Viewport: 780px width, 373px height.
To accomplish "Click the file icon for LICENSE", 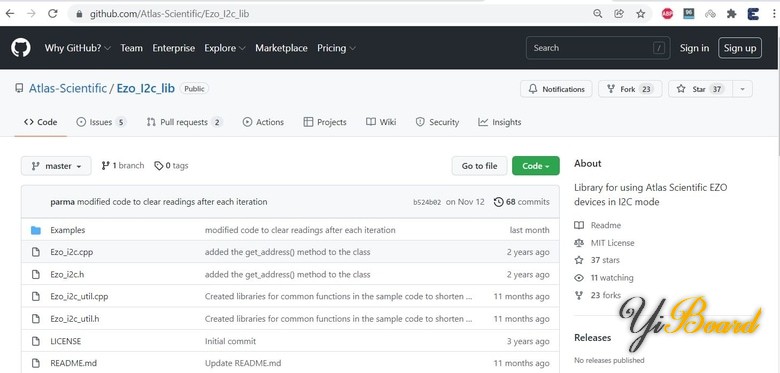I will click(36, 341).
